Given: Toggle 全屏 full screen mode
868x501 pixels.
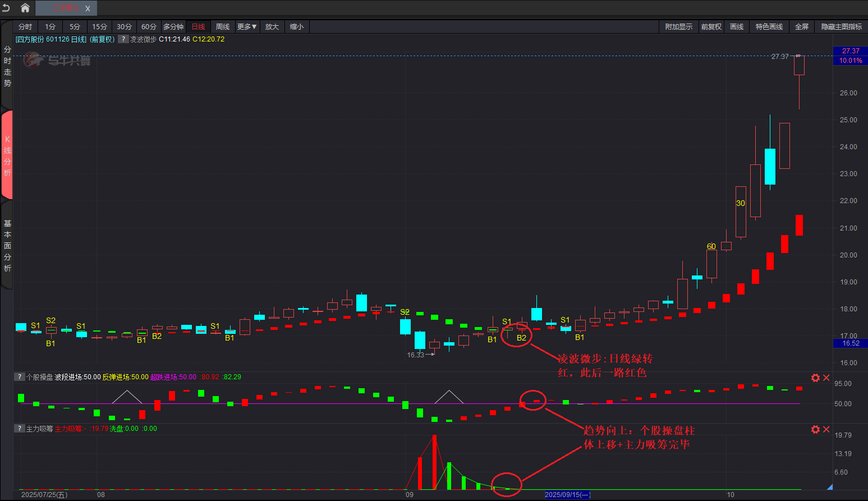Looking at the screenshot, I should 801,27.
